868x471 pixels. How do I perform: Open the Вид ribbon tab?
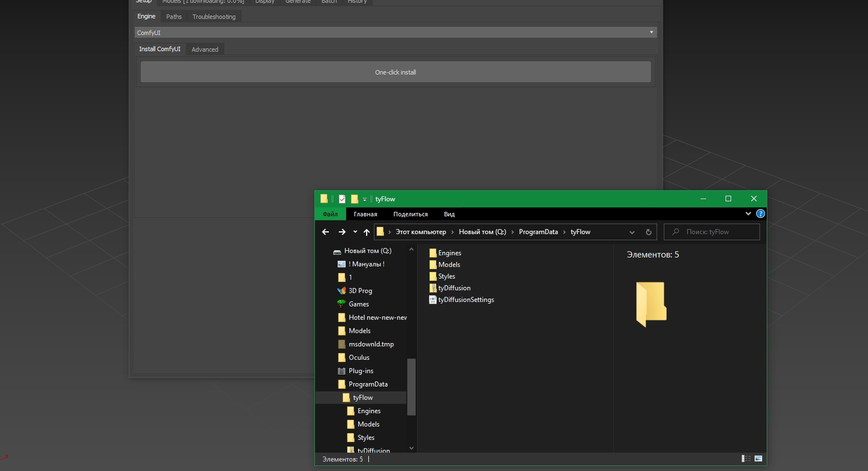449,214
